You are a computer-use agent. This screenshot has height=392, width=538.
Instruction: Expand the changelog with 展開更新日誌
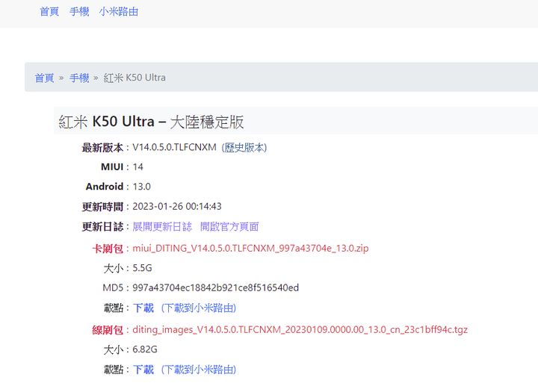162,227
